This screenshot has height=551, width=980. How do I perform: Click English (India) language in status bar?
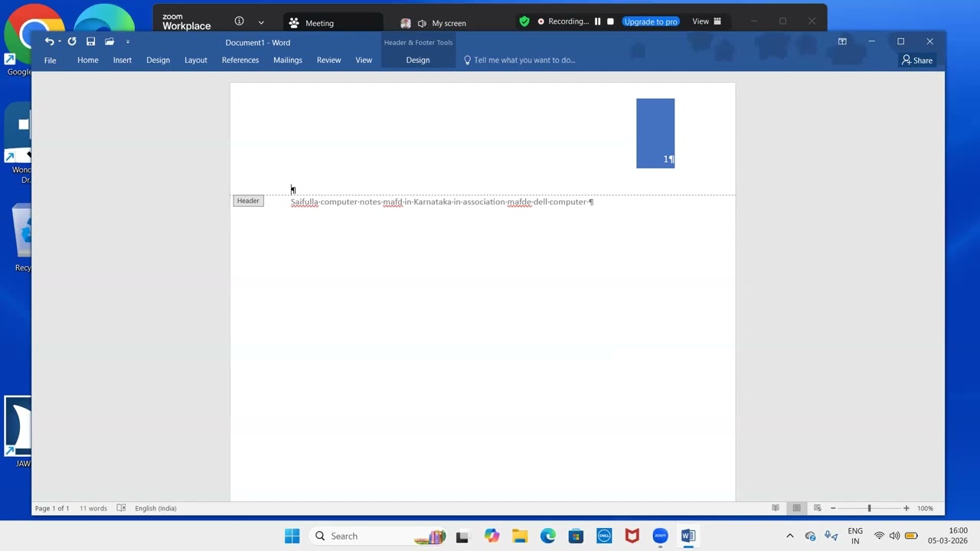coord(155,508)
